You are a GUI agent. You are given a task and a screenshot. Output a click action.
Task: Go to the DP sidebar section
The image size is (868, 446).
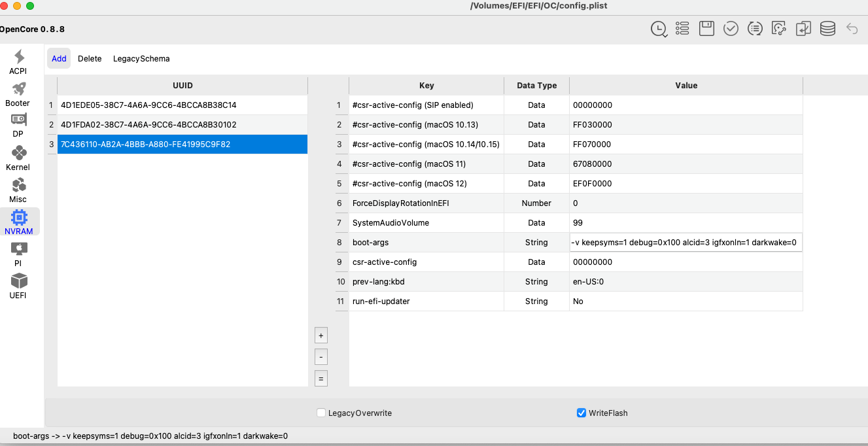(18, 126)
